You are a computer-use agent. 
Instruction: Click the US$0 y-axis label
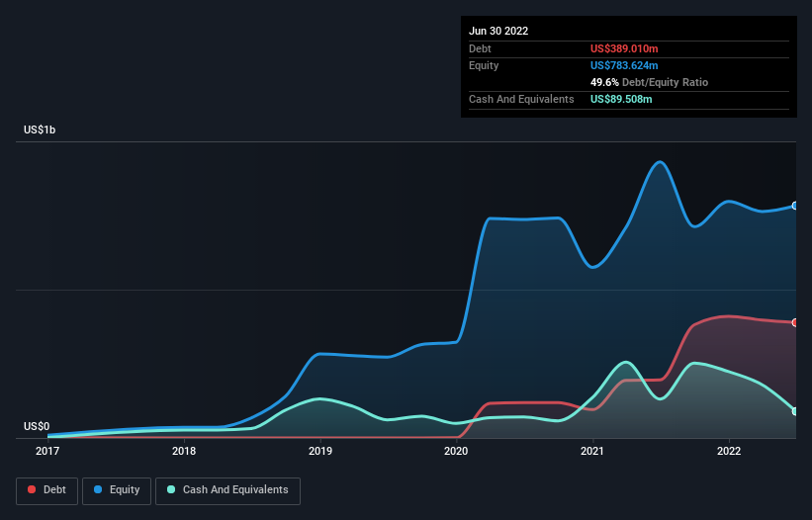pos(37,426)
